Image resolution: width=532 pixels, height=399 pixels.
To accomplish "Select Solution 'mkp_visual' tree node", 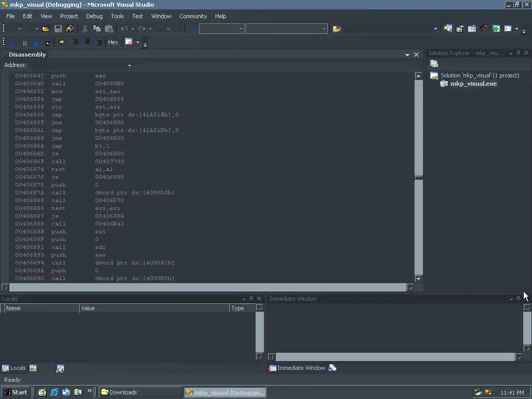I will (x=480, y=75).
